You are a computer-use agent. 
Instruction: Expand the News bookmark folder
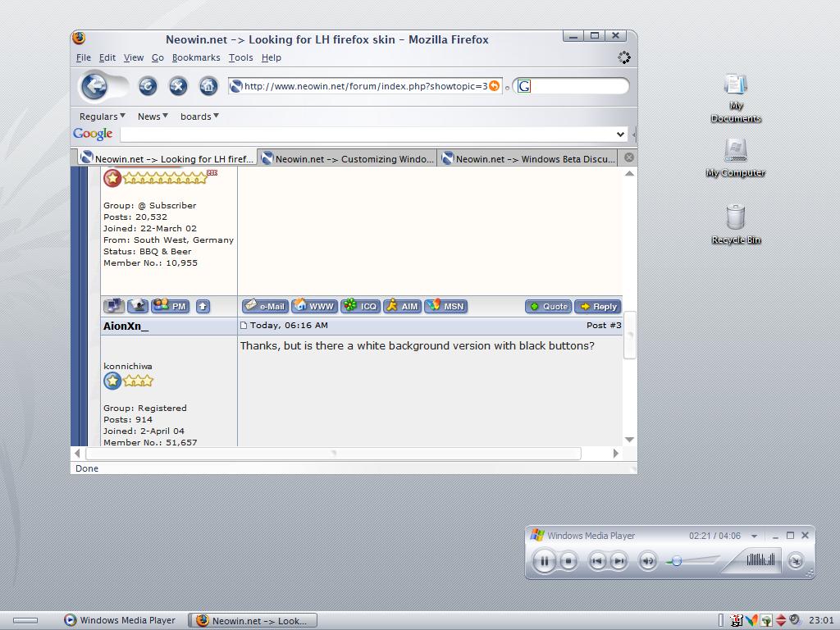153,116
